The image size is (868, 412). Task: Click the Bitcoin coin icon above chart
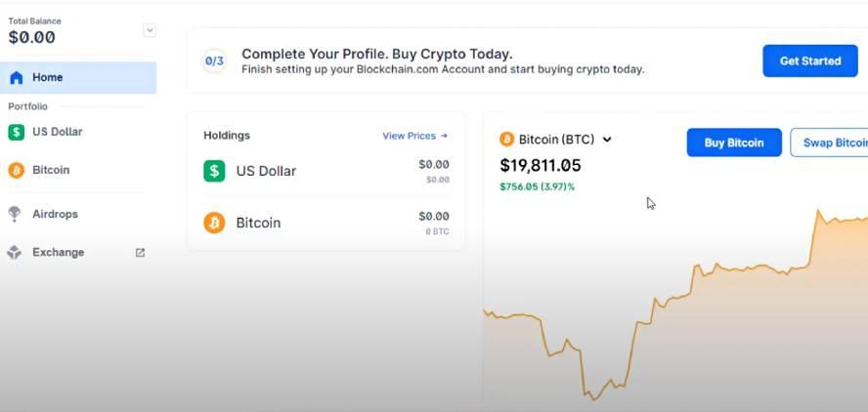[506, 140]
